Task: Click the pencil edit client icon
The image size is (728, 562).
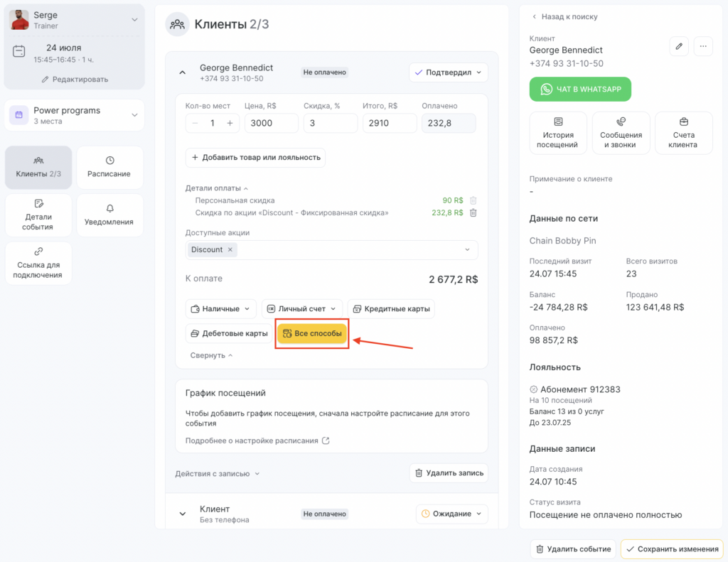Action: (679, 46)
